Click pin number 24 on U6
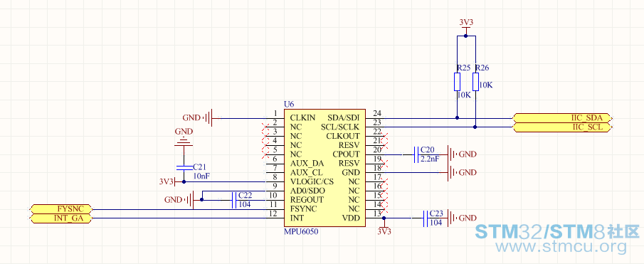The image size is (644, 264). point(377,113)
